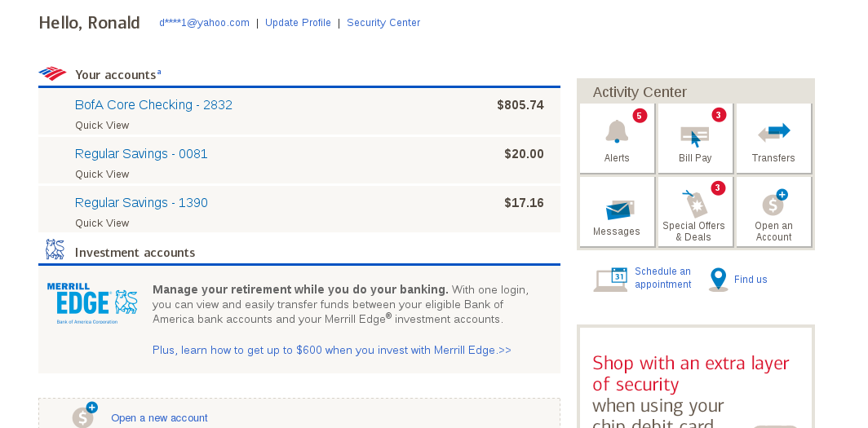Click the masked yahoo.com email link
The height and width of the screenshot is (428, 868).
click(x=204, y=23)
